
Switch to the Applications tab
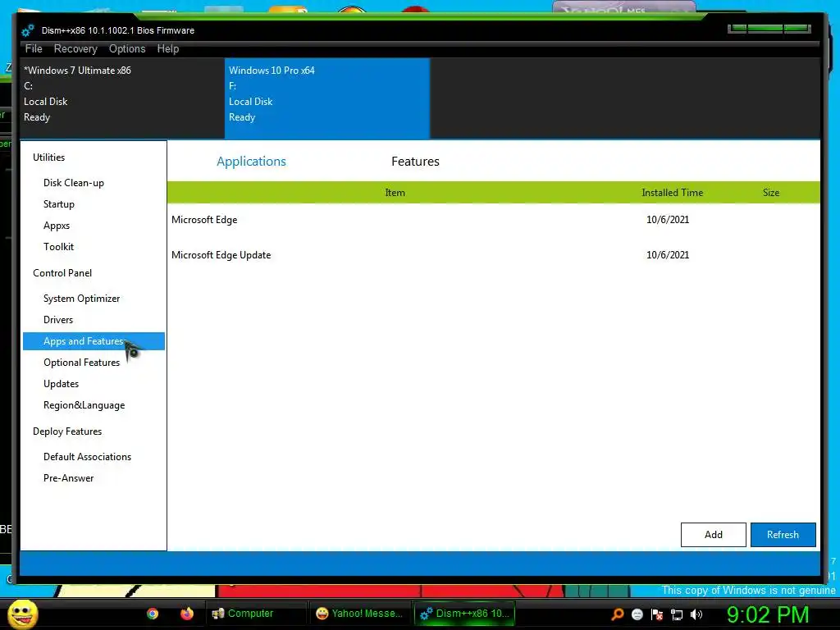click(x=251, y=162)
